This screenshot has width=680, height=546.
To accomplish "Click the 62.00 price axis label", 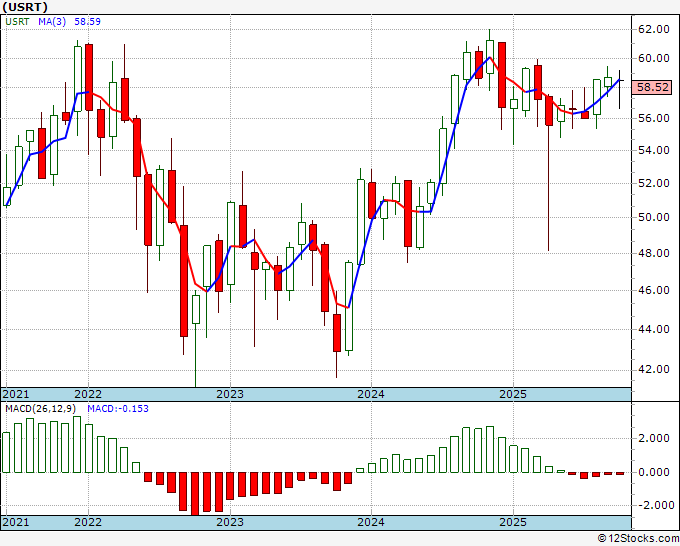I will point(654,29).
